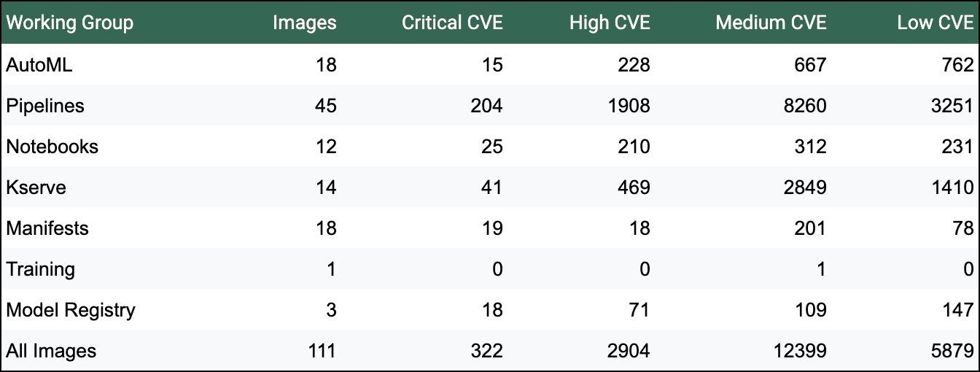Click Pipelines Critical CVE value 204
The height and width of the screenshot is (372, 980).
pyautogui.click(x=487, y=106)
